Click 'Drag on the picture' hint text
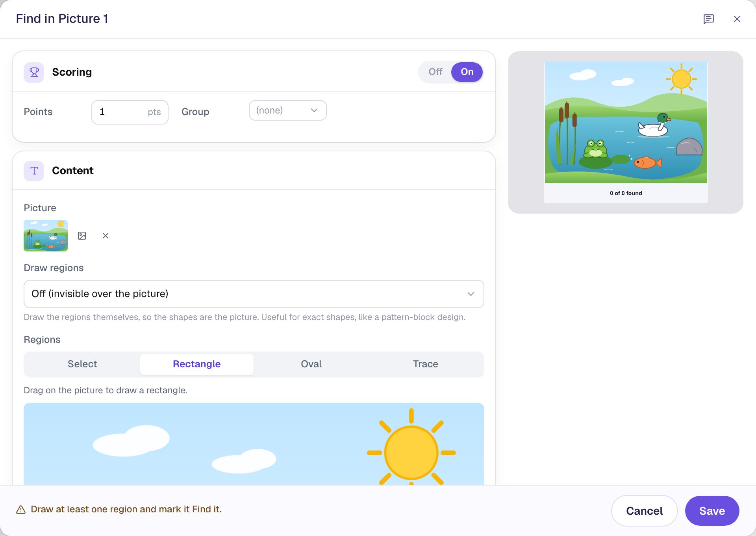The image size is (756, 536). click(106, 390)
